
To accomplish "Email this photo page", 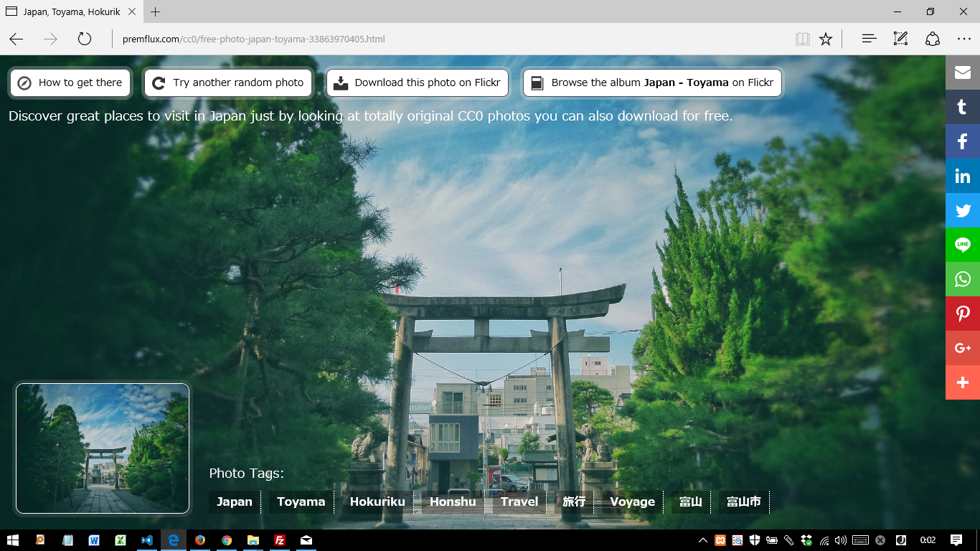I will click(x=962, y=72).
